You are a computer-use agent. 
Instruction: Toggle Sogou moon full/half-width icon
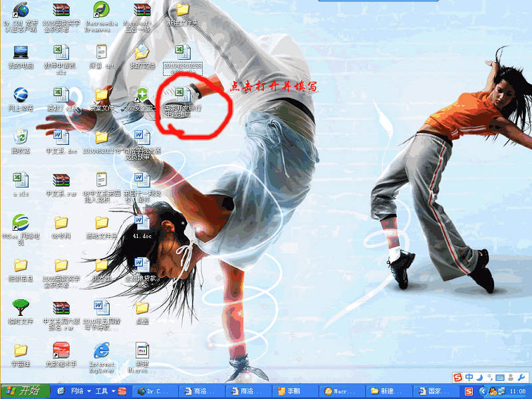pyautogui.click(x=480, y=378)
